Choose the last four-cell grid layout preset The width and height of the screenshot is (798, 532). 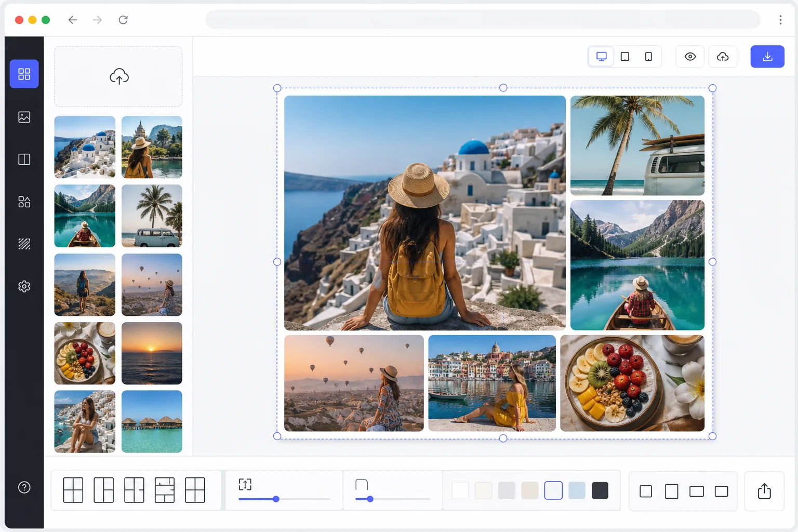pyautogui.click(x=195, y=490)
